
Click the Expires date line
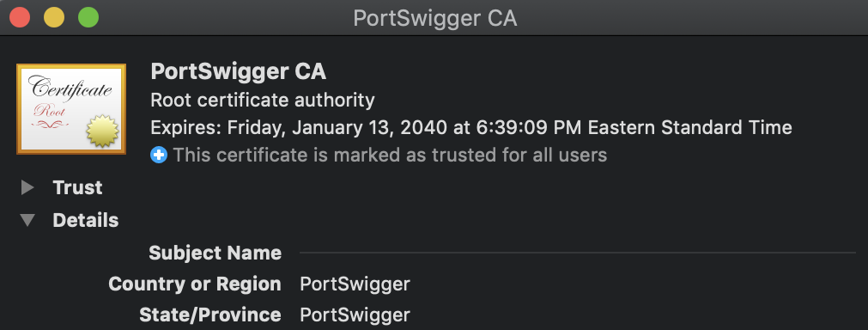point(471,128)
